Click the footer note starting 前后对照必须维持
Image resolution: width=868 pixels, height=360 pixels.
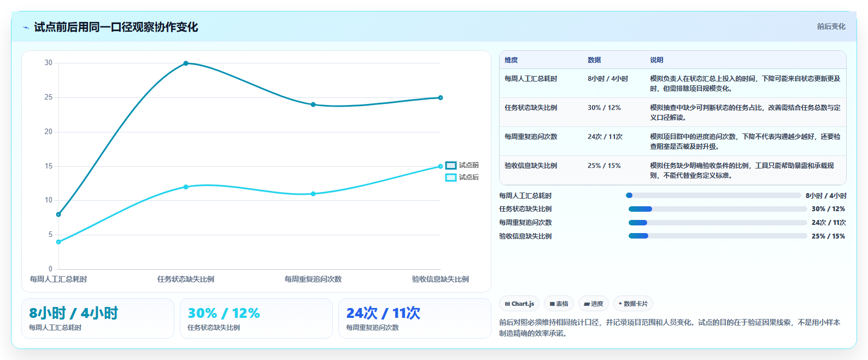[670, 328]
